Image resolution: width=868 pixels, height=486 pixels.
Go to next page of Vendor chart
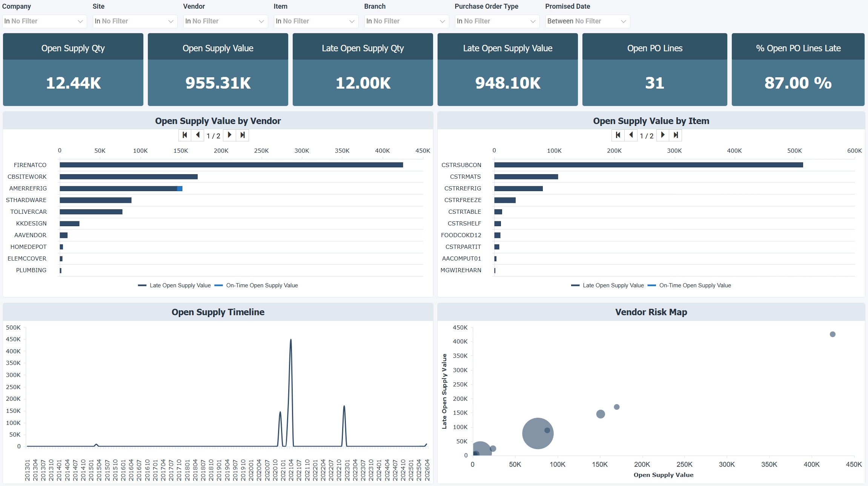(x=229, y=135)
